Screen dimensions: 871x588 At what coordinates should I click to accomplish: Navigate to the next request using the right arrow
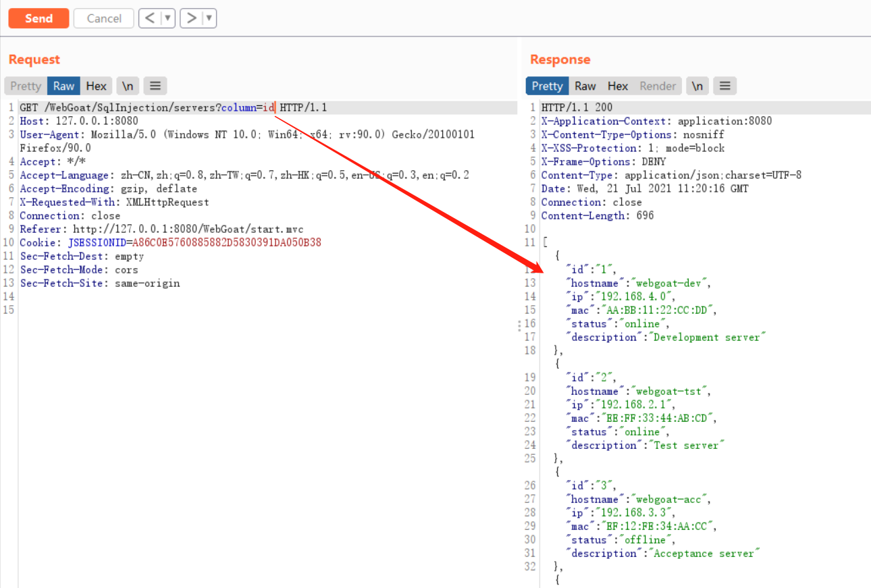[191, 18]
